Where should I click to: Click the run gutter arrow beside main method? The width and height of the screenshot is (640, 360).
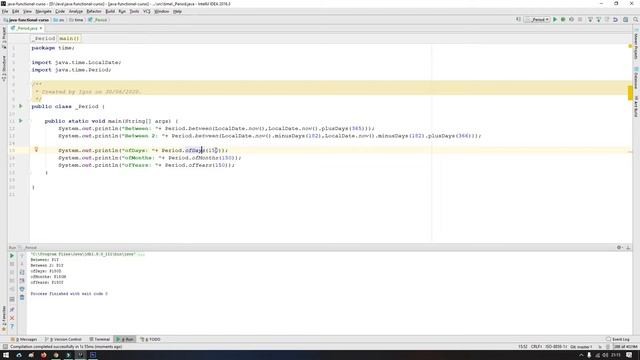(21, 121)
